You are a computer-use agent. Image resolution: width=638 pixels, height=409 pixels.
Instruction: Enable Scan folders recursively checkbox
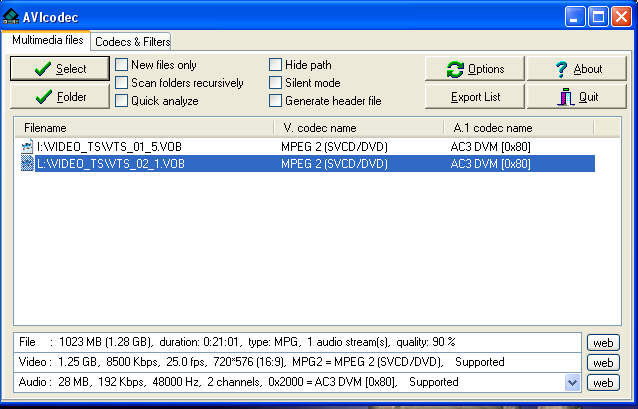121,83
